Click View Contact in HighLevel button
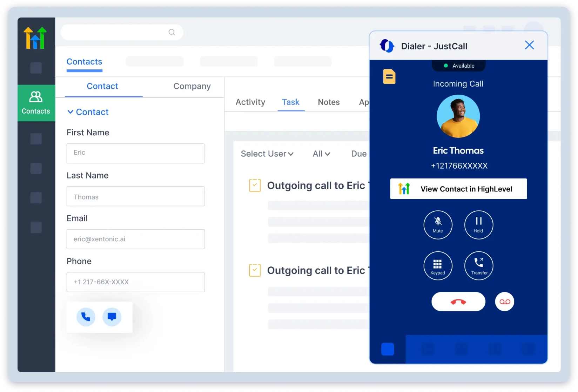 pyautogui.click(x=458, y=189)
